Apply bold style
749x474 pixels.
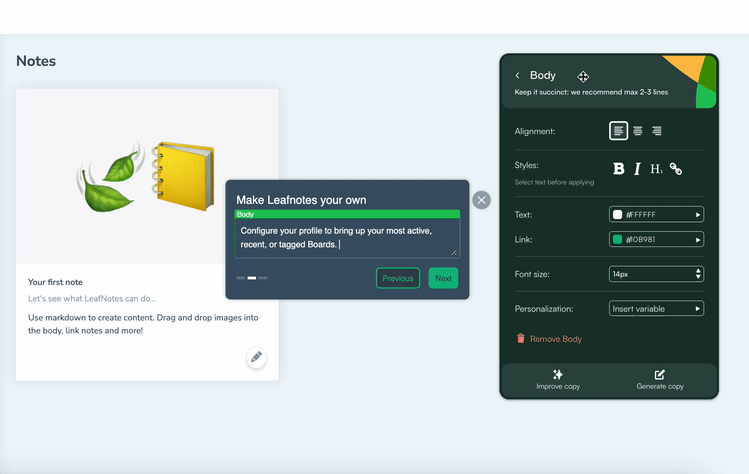[619, 169]
